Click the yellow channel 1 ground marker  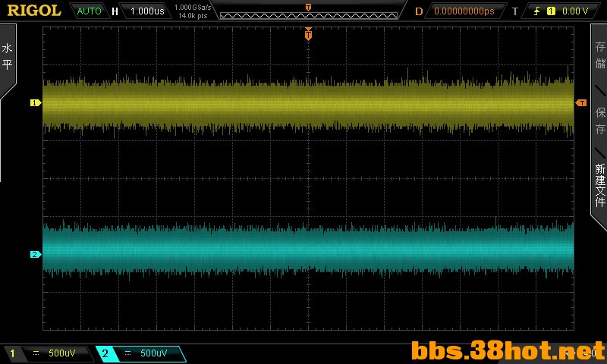click(x=36, y=102)
